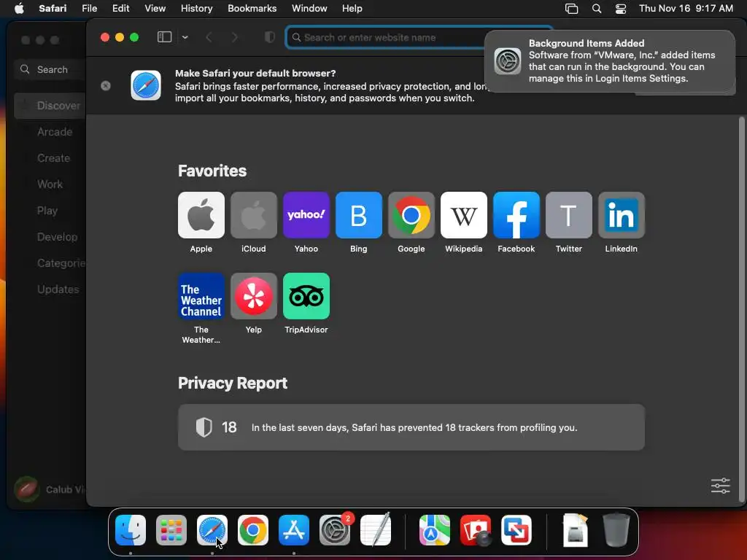This screenshot has height=560, width=747.
Task: Open Maps from the Dock
Action: click(435, 529)
